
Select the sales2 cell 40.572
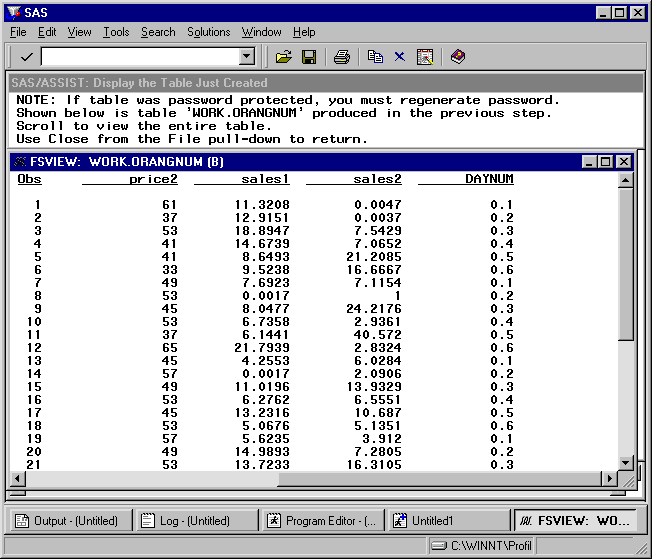pyautogui.click(x=378, y=334)
